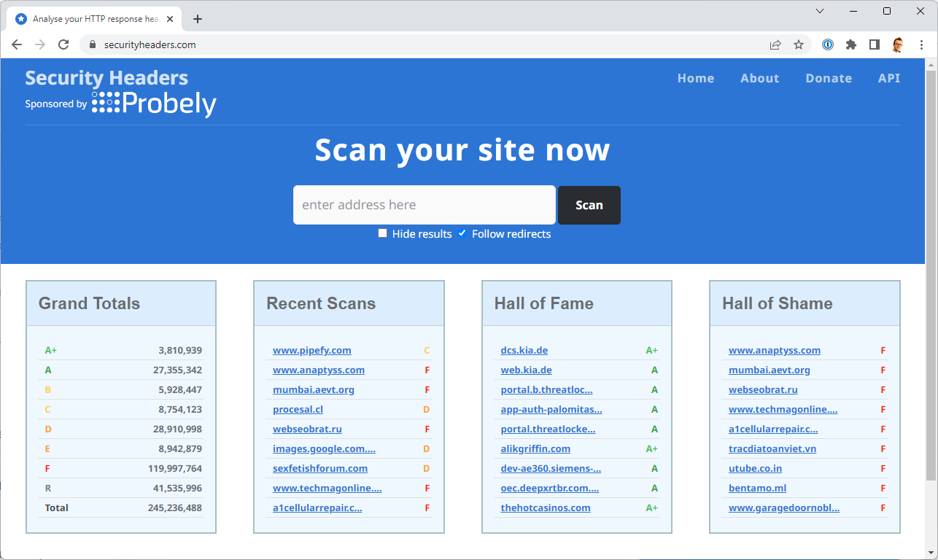
Task: Go to the API navigation item
Action: (x=888, y=78)
